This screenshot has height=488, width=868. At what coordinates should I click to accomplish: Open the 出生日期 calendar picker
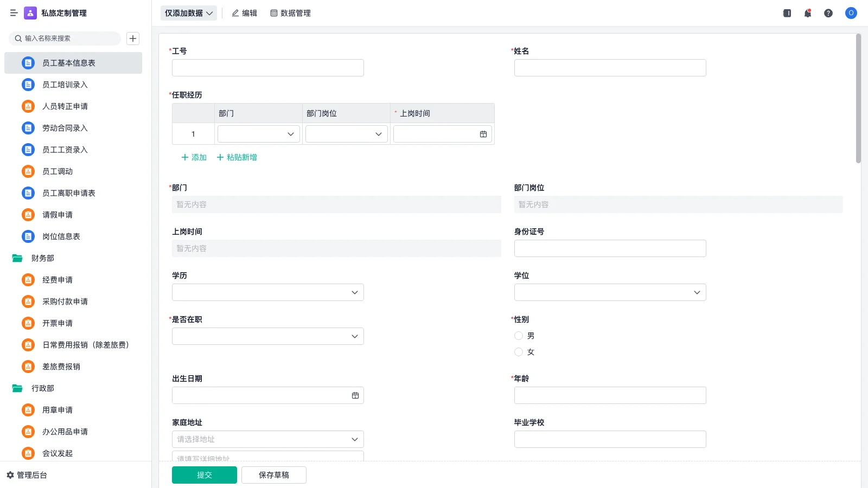355,395
